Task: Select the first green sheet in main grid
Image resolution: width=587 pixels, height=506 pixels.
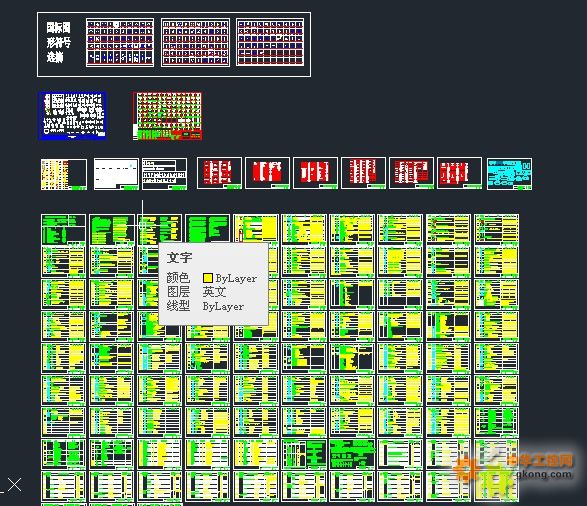Action: coord(63,229)
